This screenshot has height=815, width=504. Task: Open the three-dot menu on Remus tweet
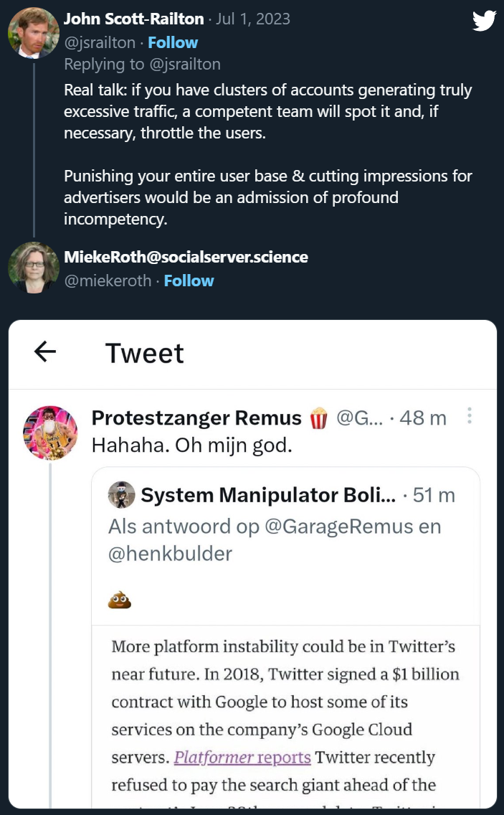coord(470,416)
